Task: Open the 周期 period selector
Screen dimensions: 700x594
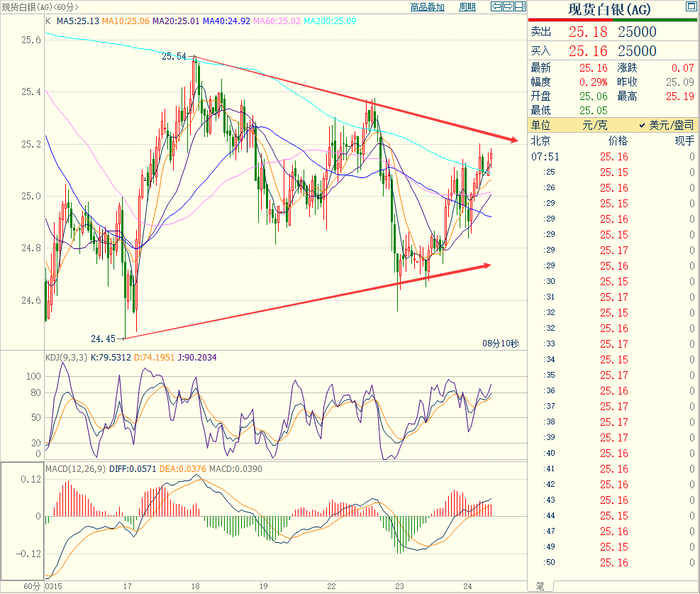Action: coord(467,7)
